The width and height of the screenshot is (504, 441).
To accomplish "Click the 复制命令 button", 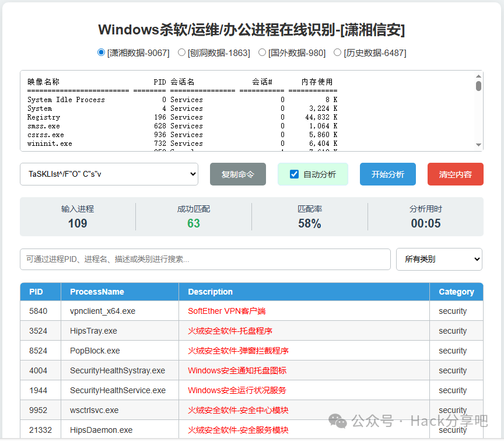I will point(238,174).
